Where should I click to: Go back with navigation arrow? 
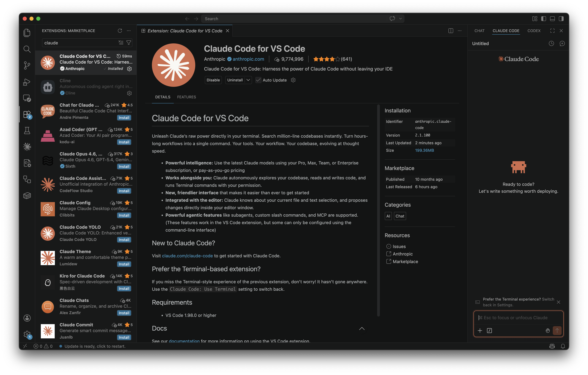[x=187, y=19]
